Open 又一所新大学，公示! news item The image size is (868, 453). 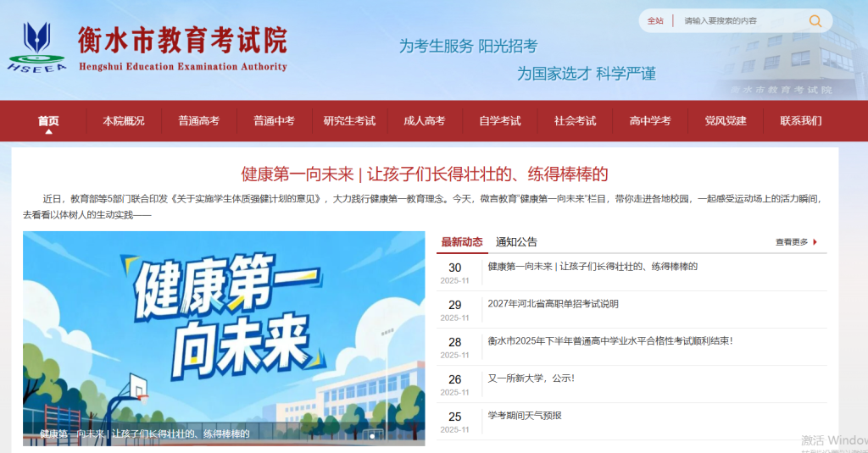click(x=531, y=378)
